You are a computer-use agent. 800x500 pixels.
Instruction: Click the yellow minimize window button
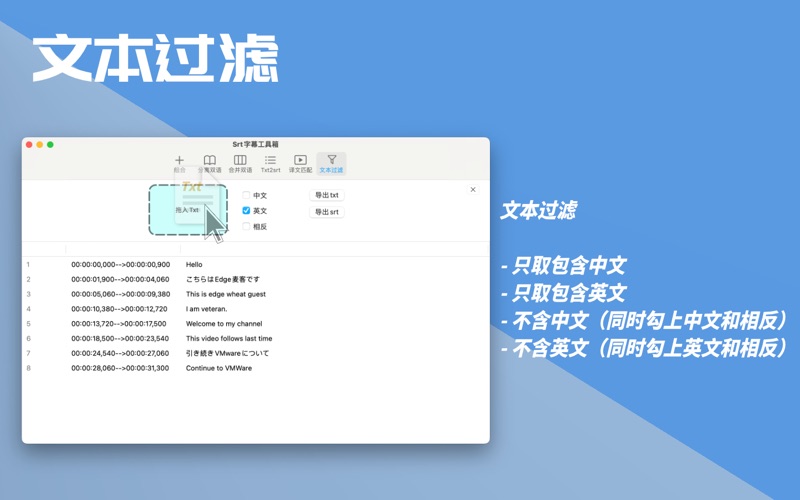pyautogui.click(x=40, y=144)
